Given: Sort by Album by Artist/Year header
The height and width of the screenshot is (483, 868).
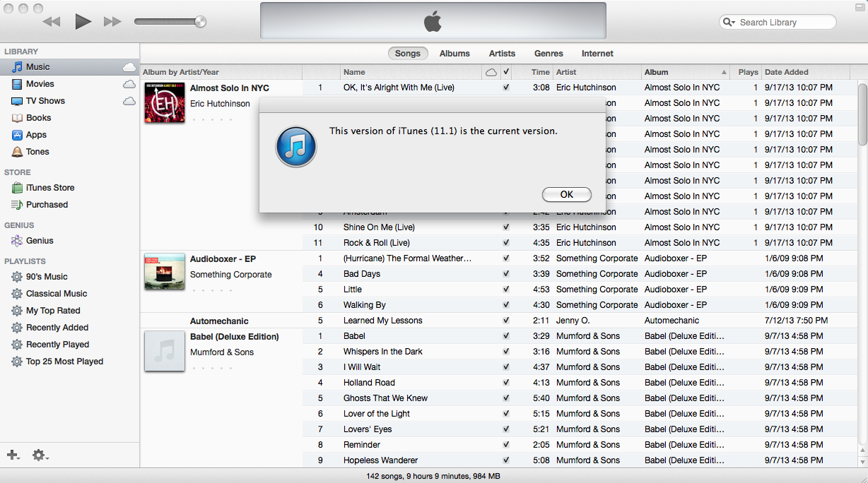Looking at the screenshot, I should 221,72.
